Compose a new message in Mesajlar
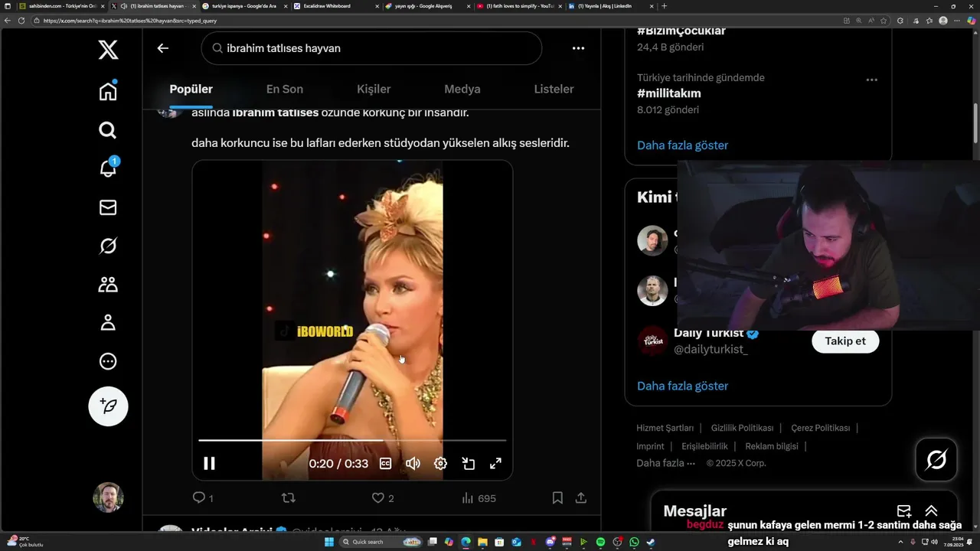Image resolution: width=980 pixels, height=551 pixels. 904,511
